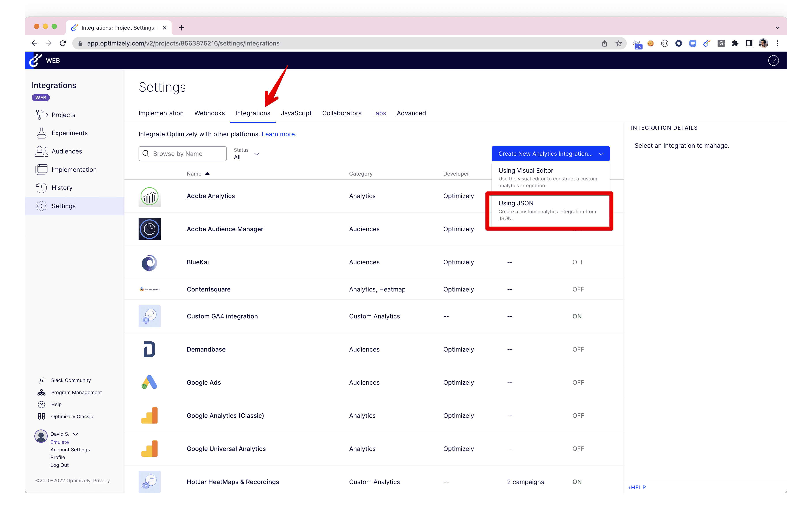Screen dimensions: 812x526
Task: Click the Browse by Name search field
Action: (x=182, y=154)
